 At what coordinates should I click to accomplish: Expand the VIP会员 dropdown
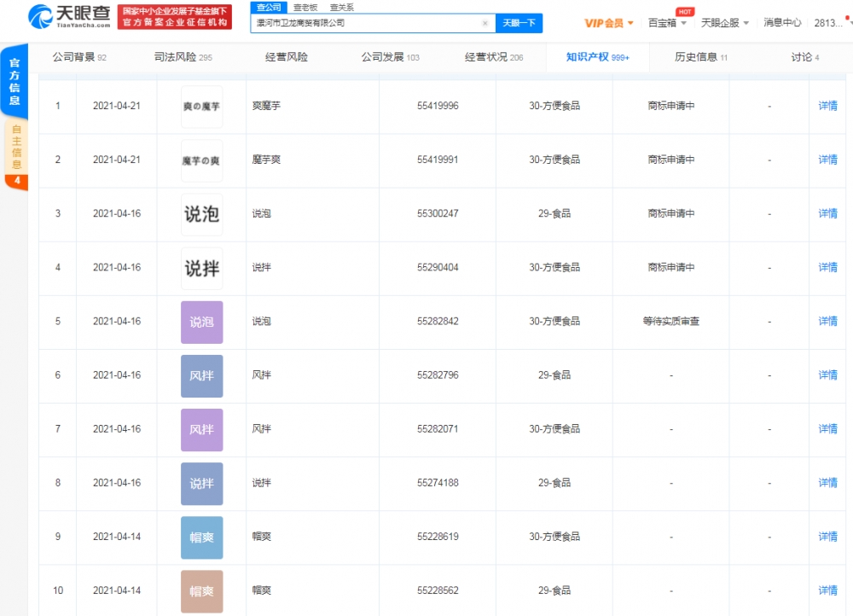[630, 22]
